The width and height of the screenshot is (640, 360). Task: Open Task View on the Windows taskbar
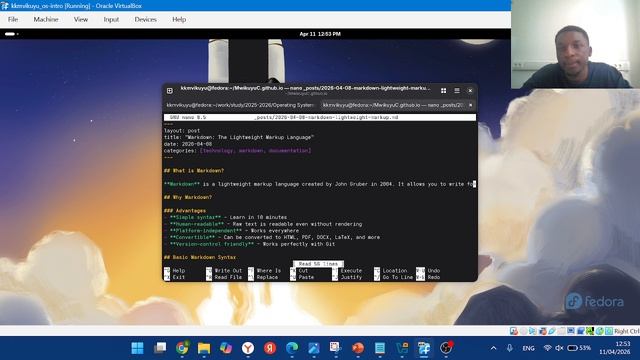click(160, 348)
